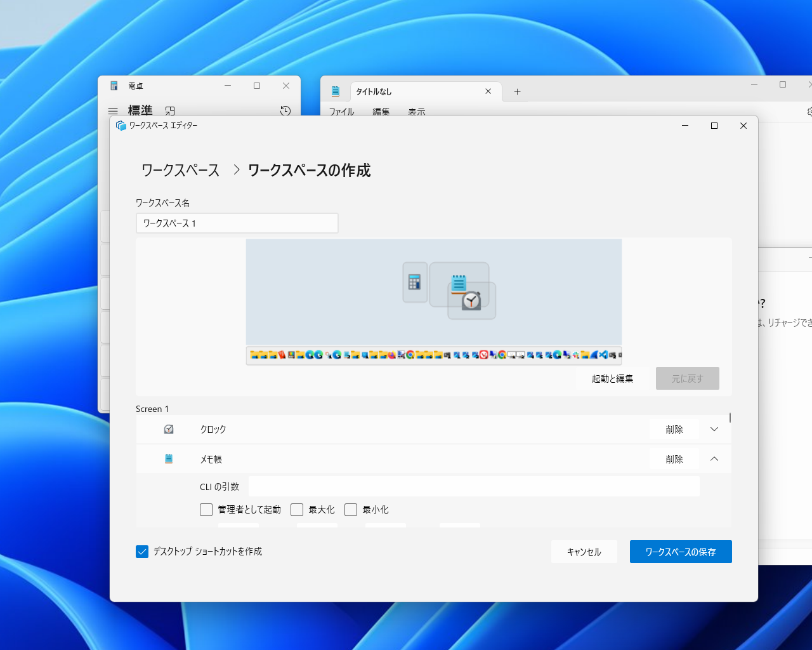Check the 最小化 checkbox

click(351, 509)
